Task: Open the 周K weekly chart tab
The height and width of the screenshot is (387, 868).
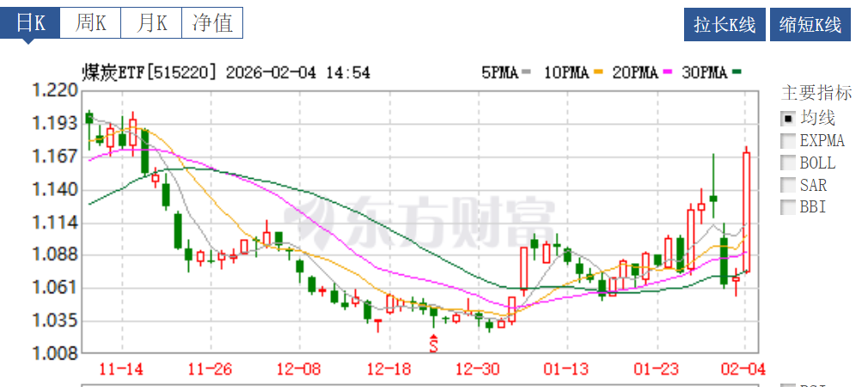Action: (x=89, y=23)
